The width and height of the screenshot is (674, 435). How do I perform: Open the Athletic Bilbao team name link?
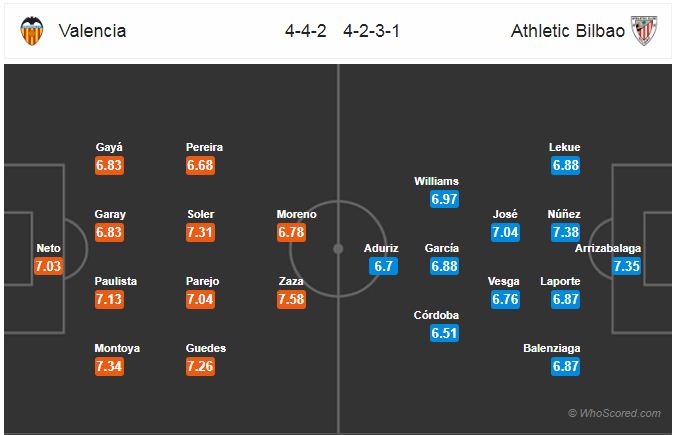click(x=568, y=31)
